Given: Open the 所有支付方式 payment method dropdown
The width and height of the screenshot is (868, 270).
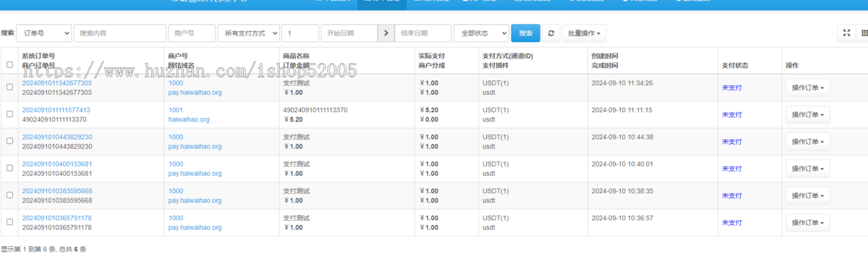Looking at the screenshot, I should (x=248, y=33).
